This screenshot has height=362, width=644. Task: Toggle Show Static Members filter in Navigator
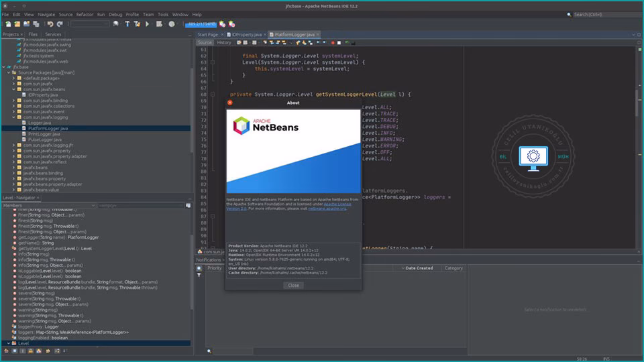pyautogui.click(x=22, y=351)
